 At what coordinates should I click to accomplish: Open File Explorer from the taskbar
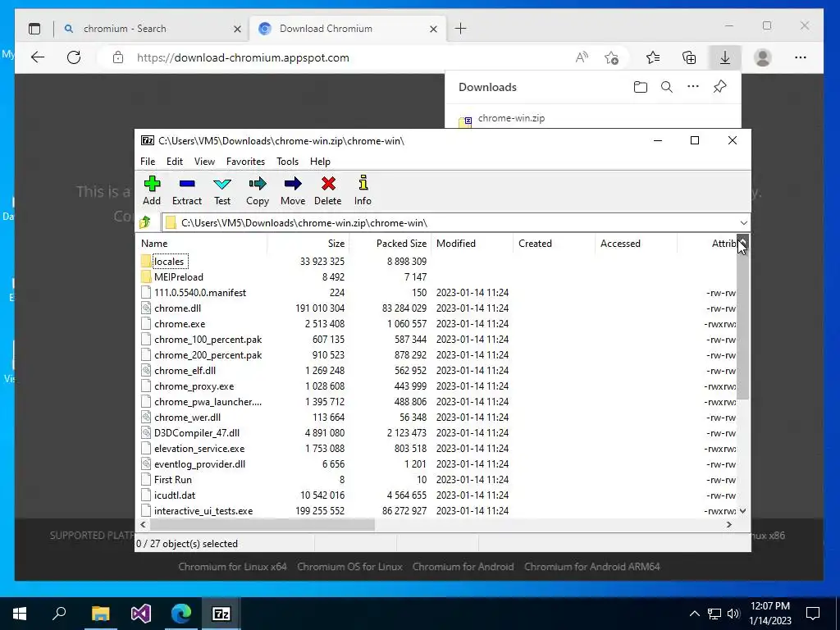pyautogui.click(x=100, y=614)
